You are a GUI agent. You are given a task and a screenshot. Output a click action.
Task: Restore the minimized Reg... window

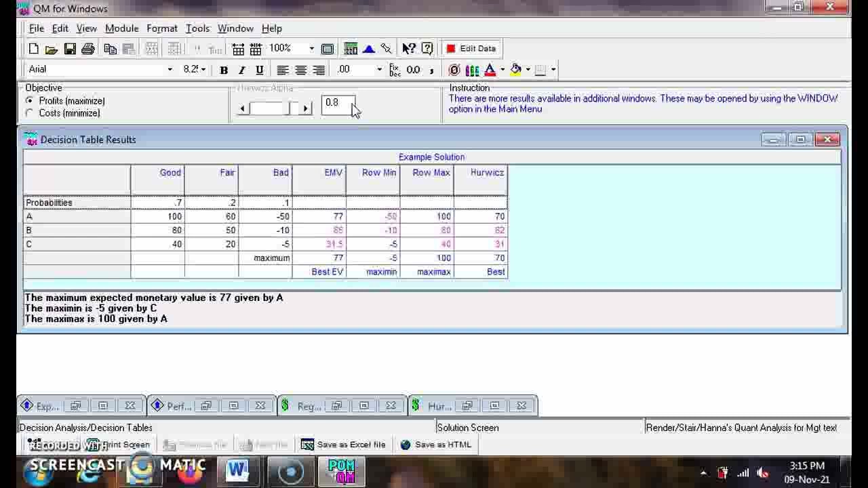coord(336,406)
